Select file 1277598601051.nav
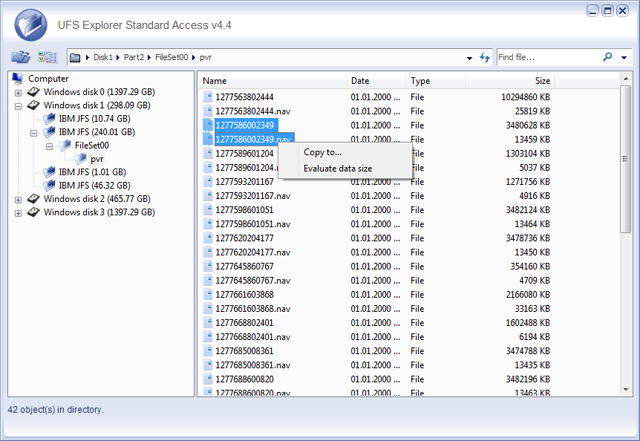The image size is (640, 441). coord(253,224)
